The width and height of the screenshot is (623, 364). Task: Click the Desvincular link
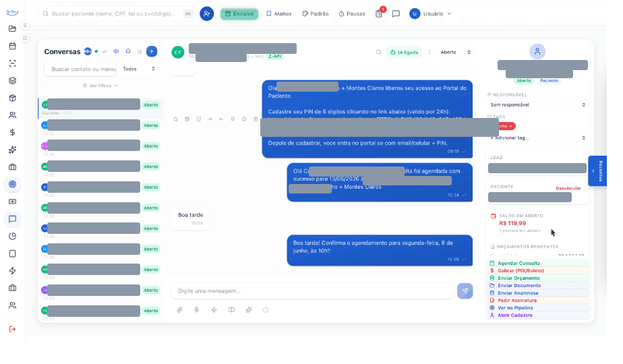tap(568, 188)
